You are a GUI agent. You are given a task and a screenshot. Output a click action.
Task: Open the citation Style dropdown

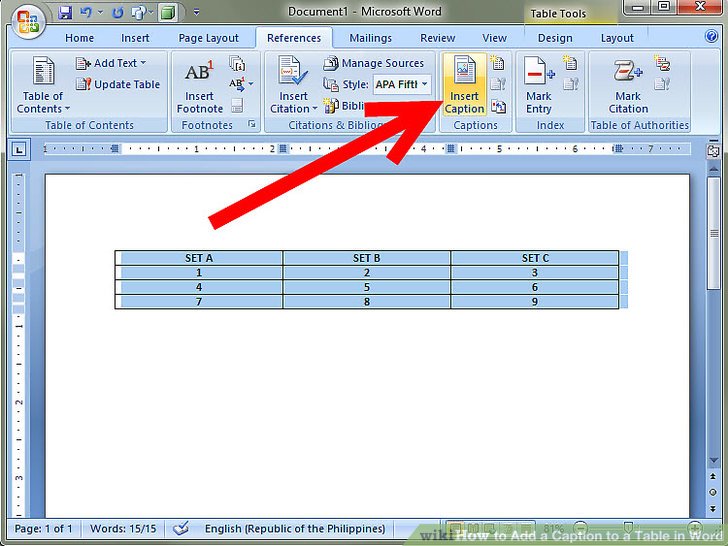tap(402, 84)
